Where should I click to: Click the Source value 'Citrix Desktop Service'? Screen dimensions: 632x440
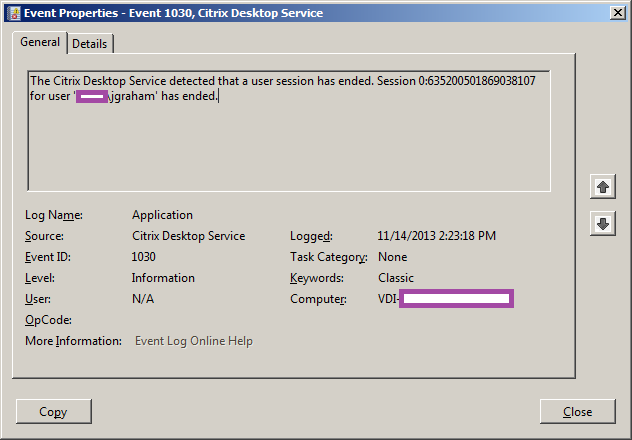click(188, 236)
